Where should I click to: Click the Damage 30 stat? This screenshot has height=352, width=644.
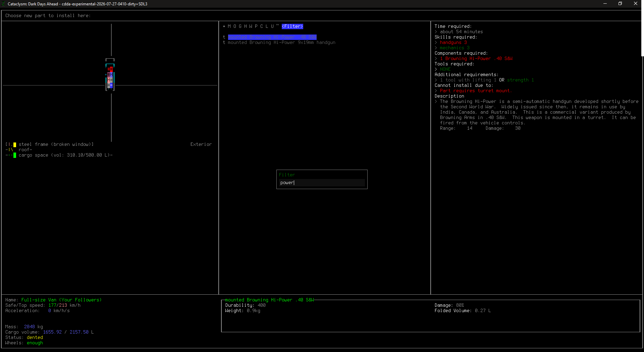tap(503, 128)
